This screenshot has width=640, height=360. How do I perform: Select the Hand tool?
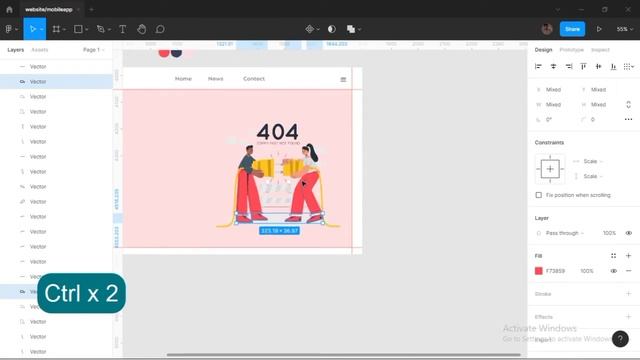click(x=142, y=29)
